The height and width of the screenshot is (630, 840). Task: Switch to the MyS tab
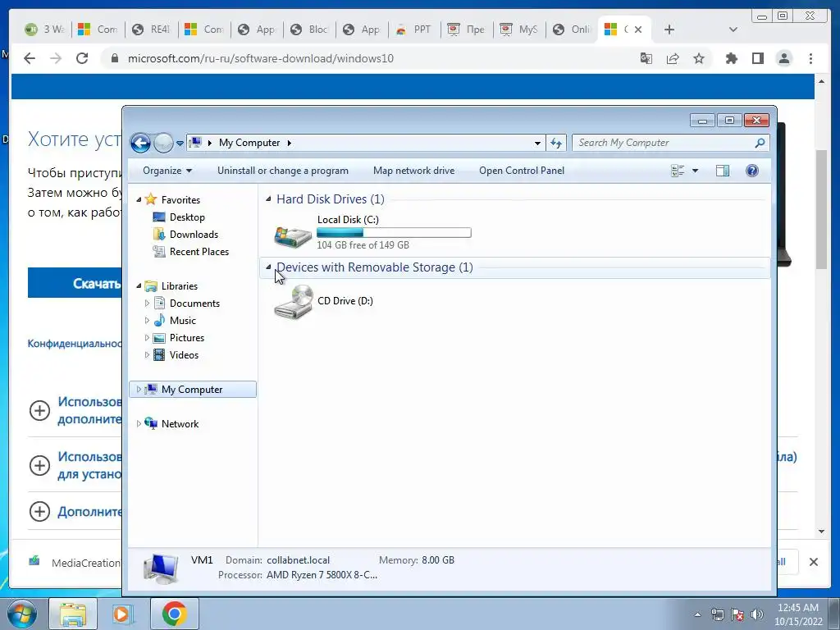pyautogui.click(x=519, y=30)
